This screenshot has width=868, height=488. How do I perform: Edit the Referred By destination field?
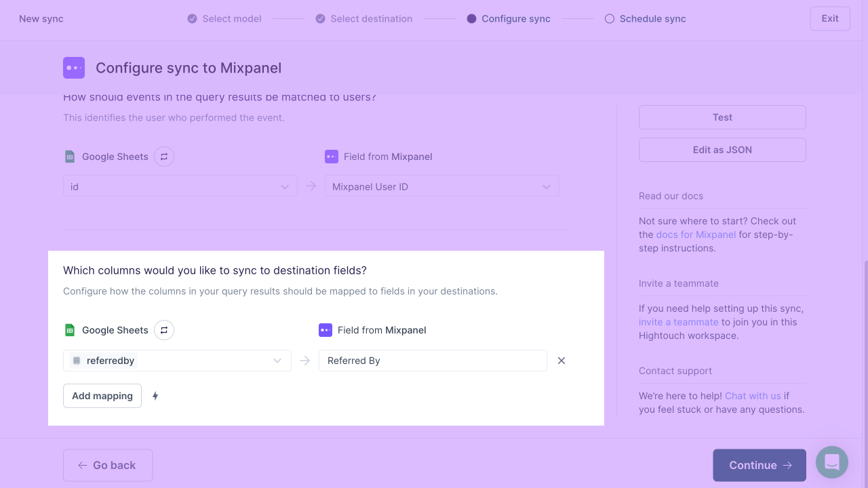pos(433,361)
